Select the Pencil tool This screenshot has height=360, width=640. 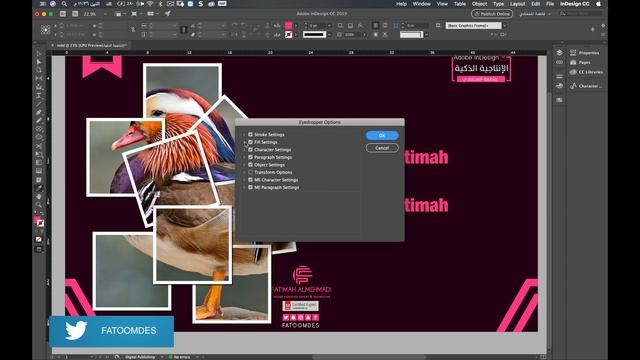click(39, 120)
